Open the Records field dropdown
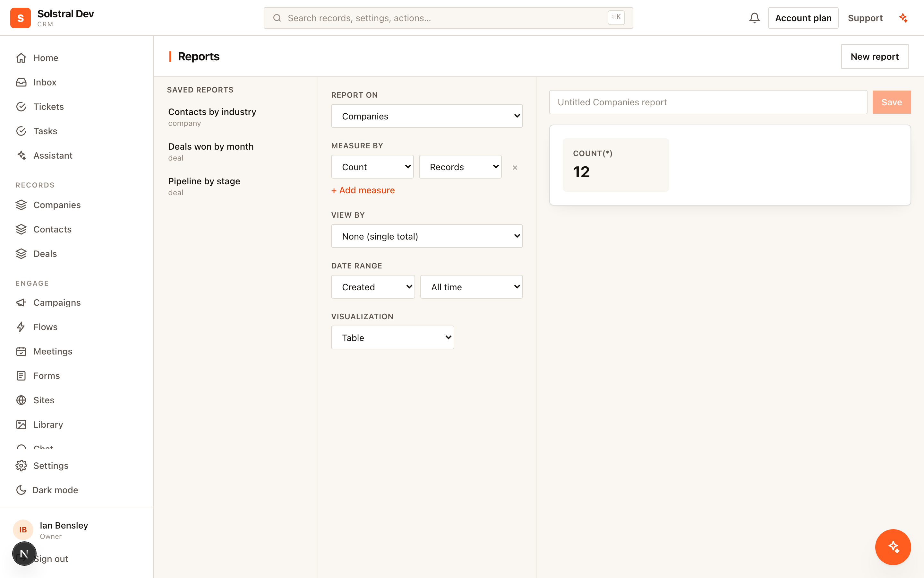Screen dimensions: 924x578 tap(460, 167)
